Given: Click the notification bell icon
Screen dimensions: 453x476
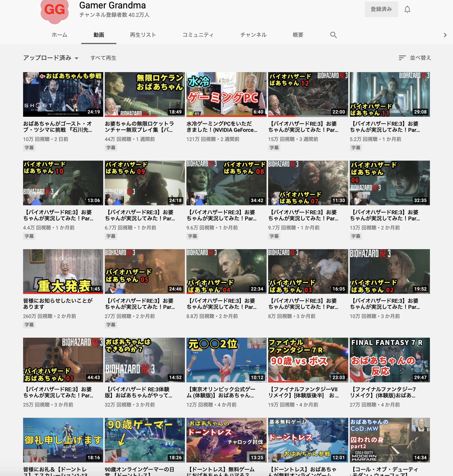Looking at the screenshot, I should [x=407, y=9].
